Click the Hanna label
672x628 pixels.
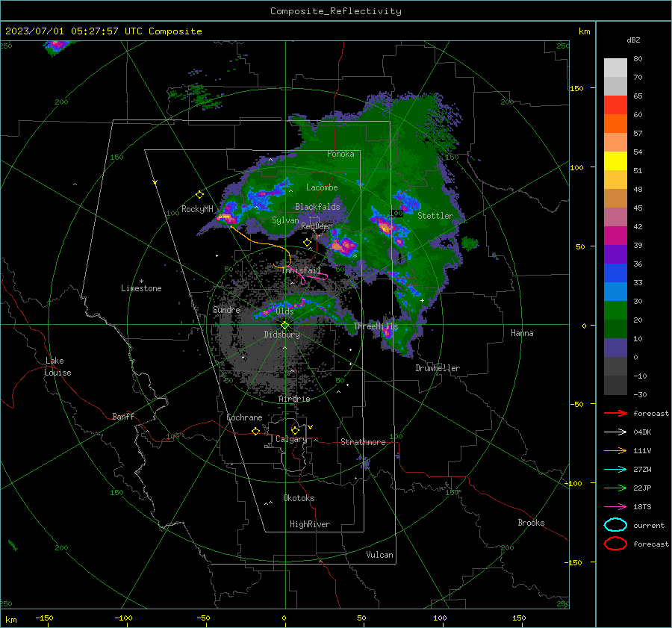pos(522,333)
